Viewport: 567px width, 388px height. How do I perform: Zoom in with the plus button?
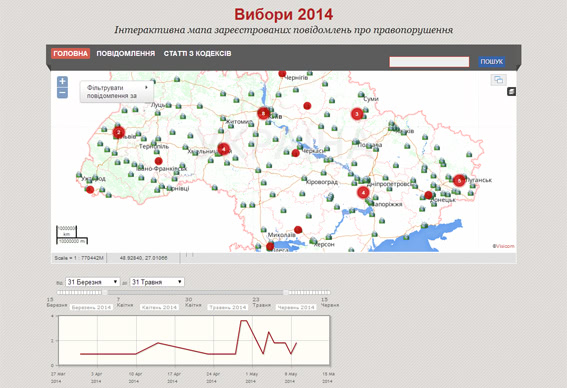coord(63,81)
